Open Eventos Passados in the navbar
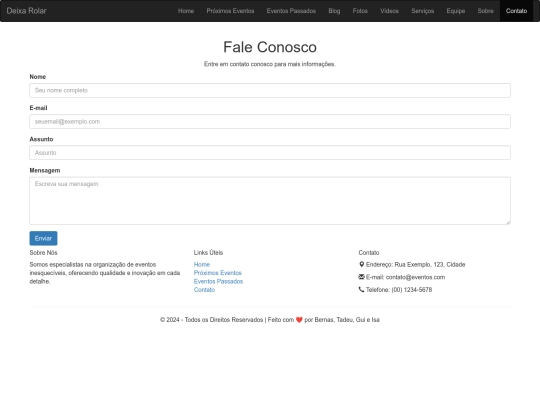Image resolution: width=540 pixels, height=405 pixels. 291,11
